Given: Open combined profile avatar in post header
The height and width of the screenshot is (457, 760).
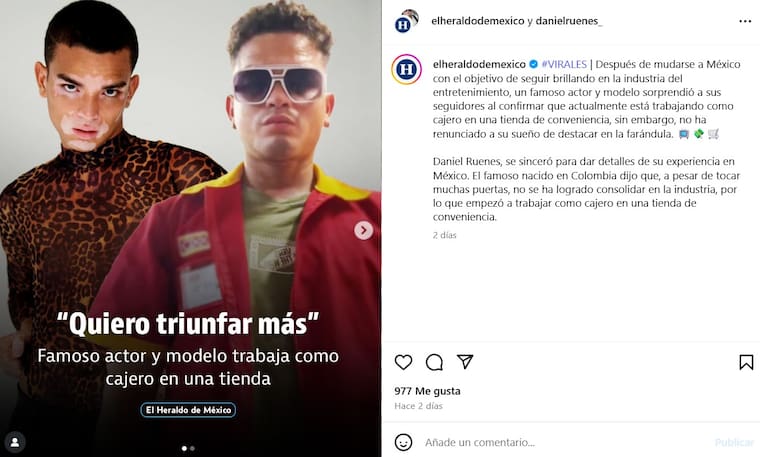Looking at the screenshot, I should click(x=406, y=21).
